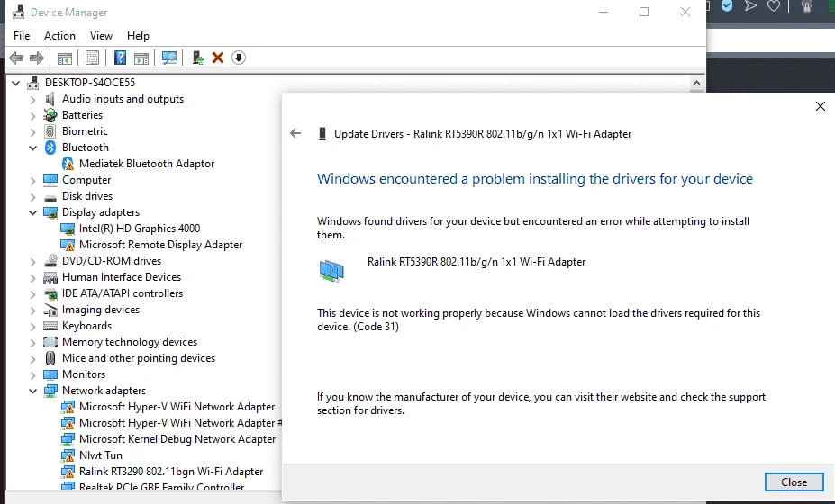Collapse the Display adapters node
This screenshot has height=504, width=835.
pos(33,213)
